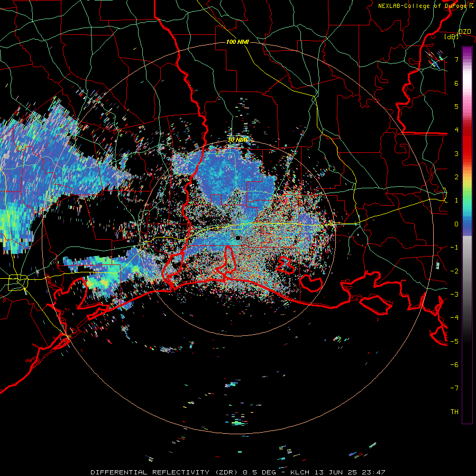
Task: Click the 4 tick on the color scale
Action: (x=456, y=130)
